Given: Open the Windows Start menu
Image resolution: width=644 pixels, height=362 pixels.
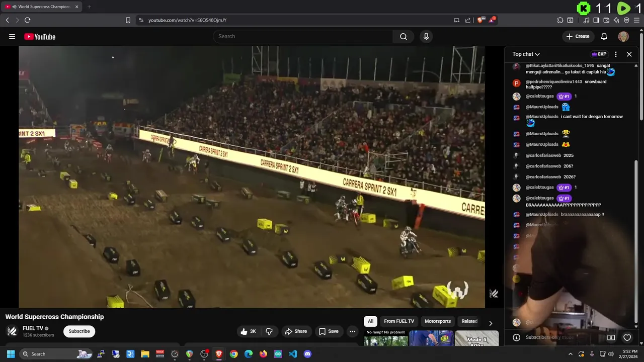Looking at the screenshot, I should pos(11,354).
